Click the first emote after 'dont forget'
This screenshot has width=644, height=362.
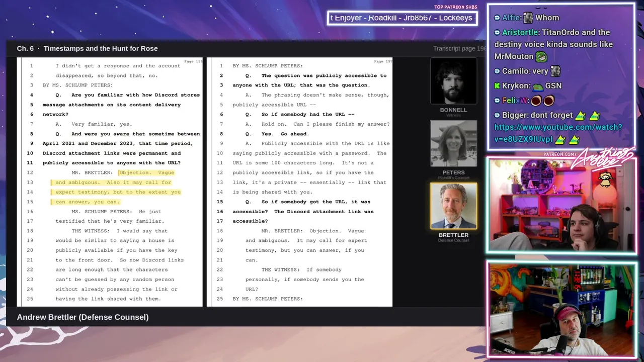[580, 116]
